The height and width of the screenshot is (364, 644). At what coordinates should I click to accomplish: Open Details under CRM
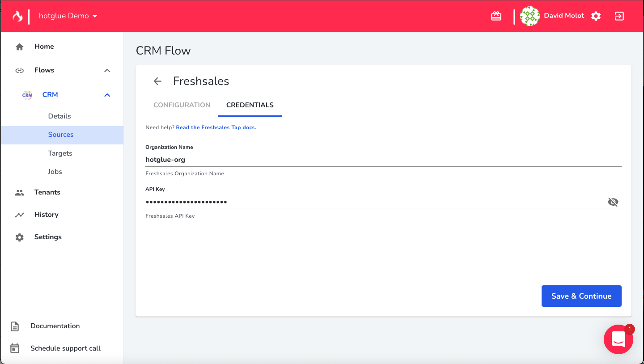[59, 116]
